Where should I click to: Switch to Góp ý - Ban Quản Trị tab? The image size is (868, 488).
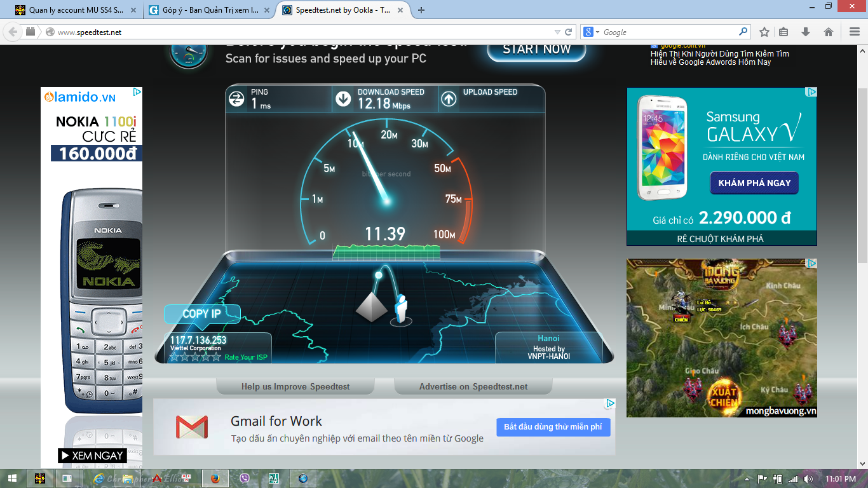[208, 10]
